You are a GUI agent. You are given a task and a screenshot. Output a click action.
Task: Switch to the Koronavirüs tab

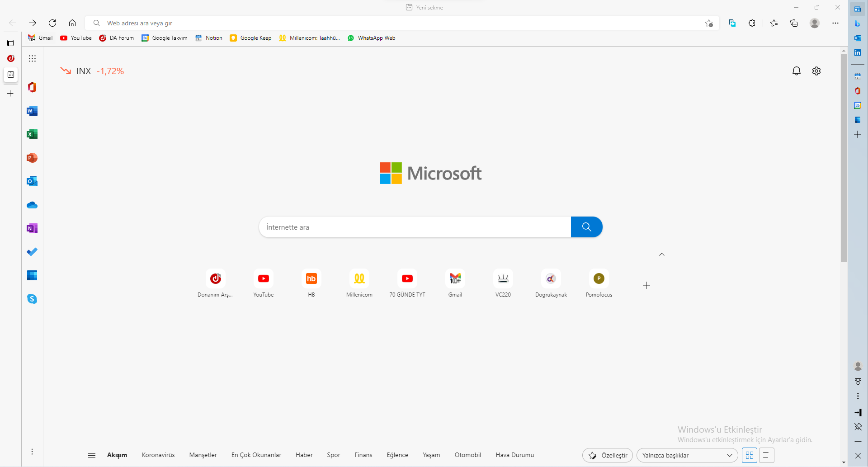click(158, 455)
